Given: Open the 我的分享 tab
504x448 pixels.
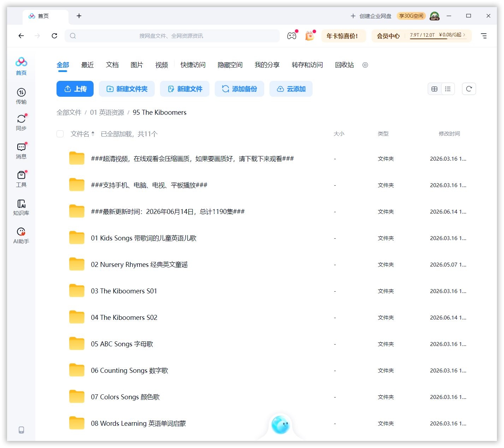Looking at the screenshot, I should pyautogui.click(x=267, y=65).
